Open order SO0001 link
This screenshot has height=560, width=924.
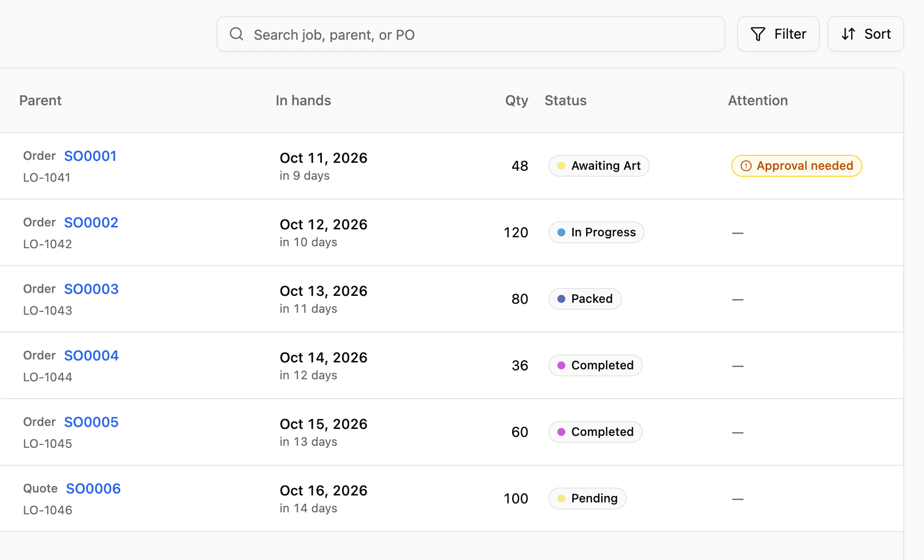tap(90, 156)
